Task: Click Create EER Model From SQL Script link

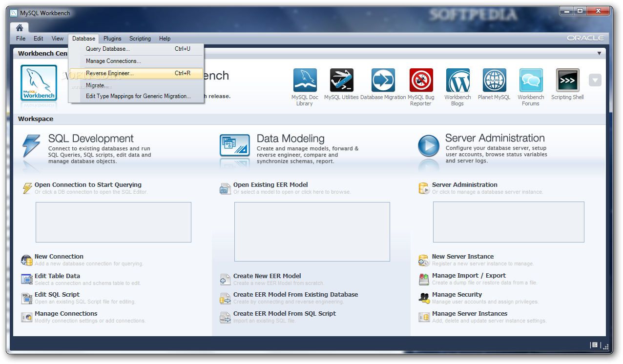Action: tap(285, 314)
